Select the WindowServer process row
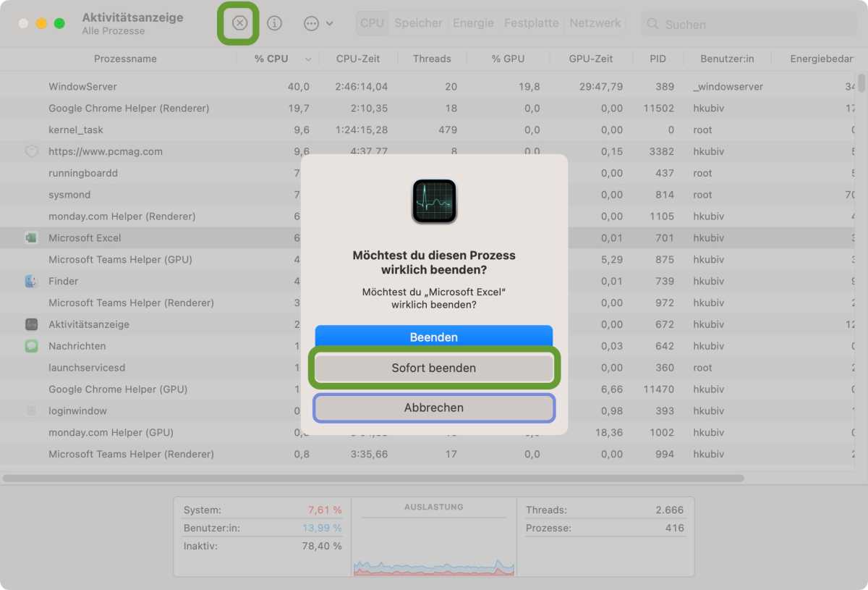 (428, 86)
